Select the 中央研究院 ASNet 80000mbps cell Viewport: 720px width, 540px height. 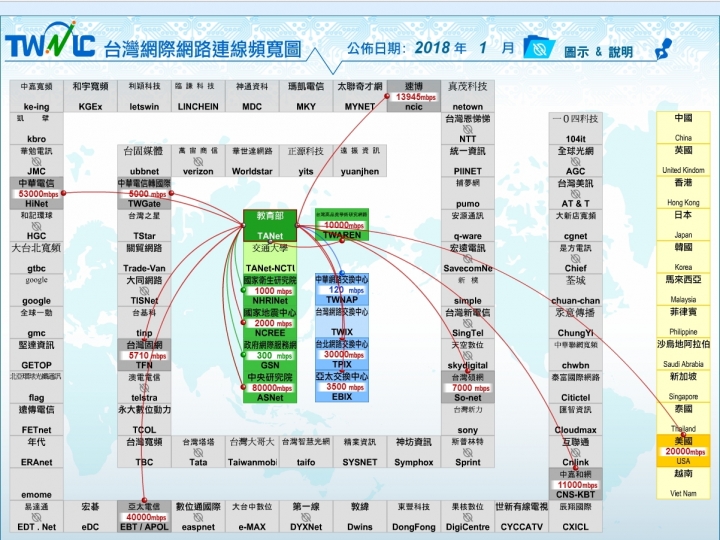click(270, 387)
